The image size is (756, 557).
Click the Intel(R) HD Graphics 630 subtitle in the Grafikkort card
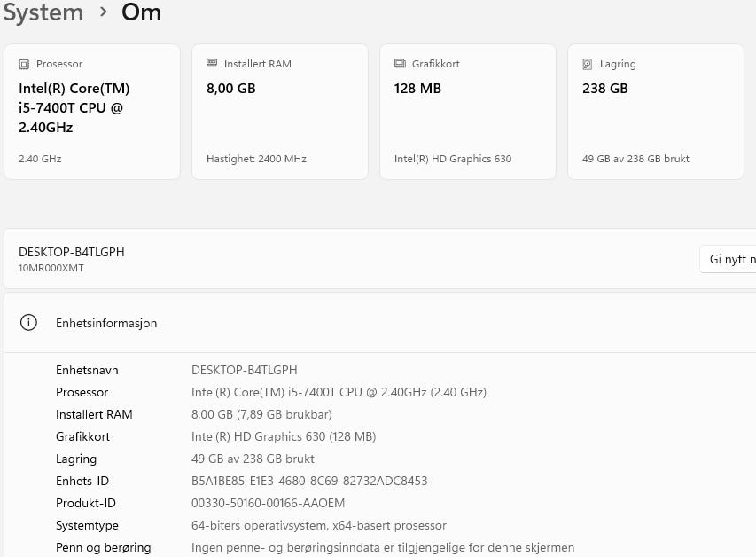(453, 159)
